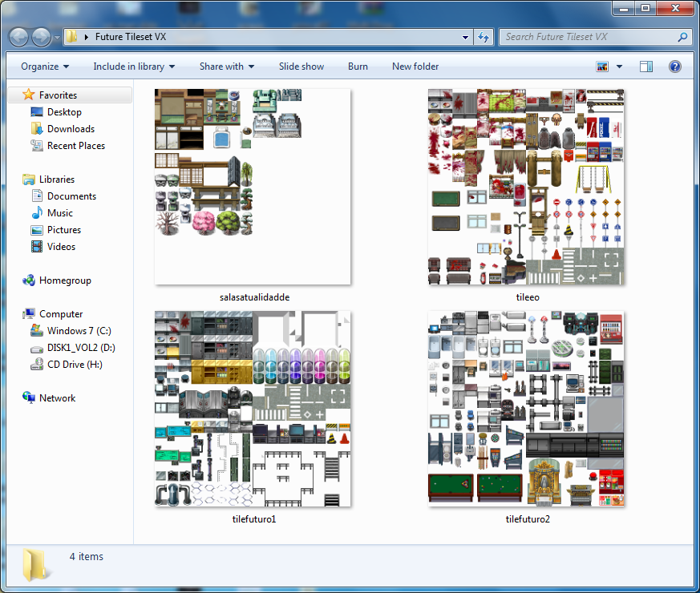Open the Organize menu
This screenshot has width=700, height=593.
pos(45,67)
